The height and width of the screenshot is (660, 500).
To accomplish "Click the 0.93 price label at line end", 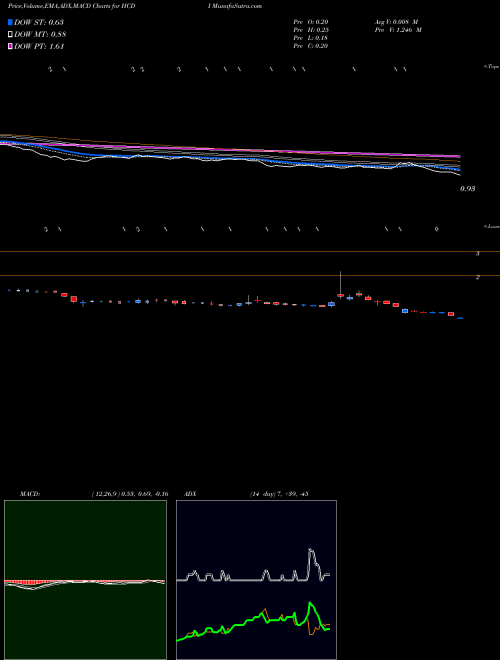I will pyautogui.click(x=467, y=189).
